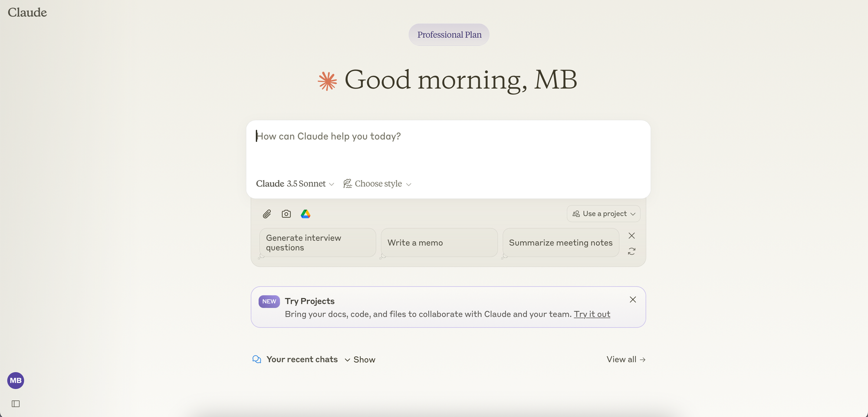Select the Professional Plan badge
The width and height of the screenshot is (868, 417).
(x=449, y=34)
